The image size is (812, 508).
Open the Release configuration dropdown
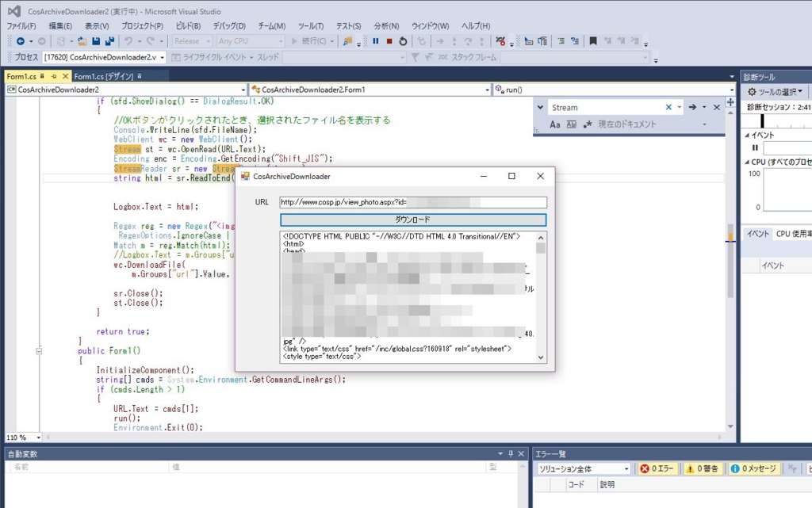pos(192,41)
